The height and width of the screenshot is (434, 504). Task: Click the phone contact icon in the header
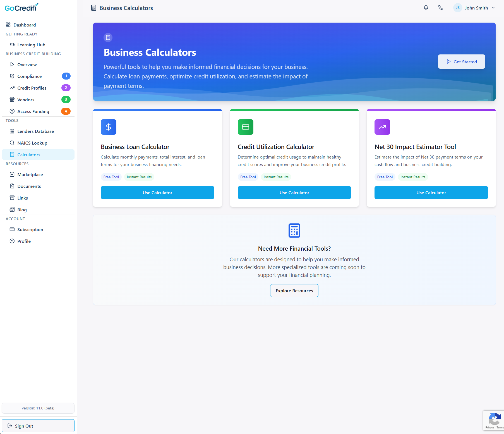[x=441, y=8]
